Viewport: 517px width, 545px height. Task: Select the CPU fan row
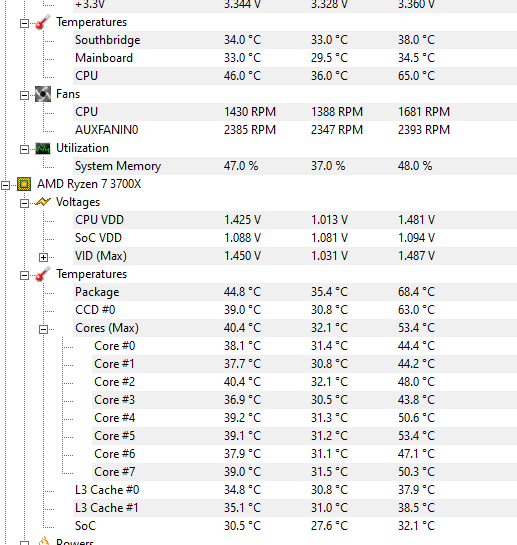point(295,112)
